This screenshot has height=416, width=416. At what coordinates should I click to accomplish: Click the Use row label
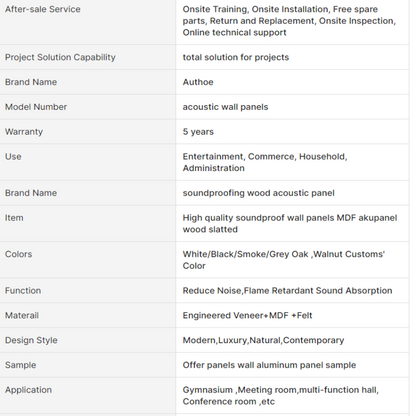coord(13,157)
